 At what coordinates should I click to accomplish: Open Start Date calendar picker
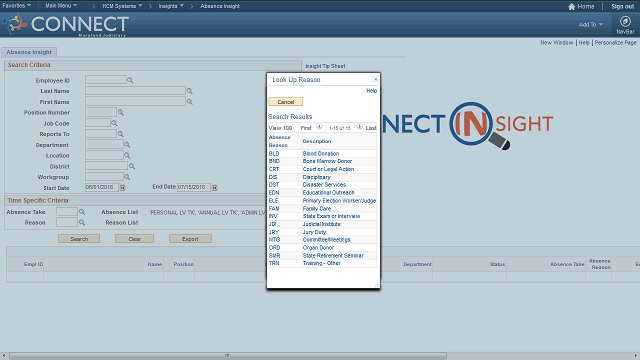[122, 187]
